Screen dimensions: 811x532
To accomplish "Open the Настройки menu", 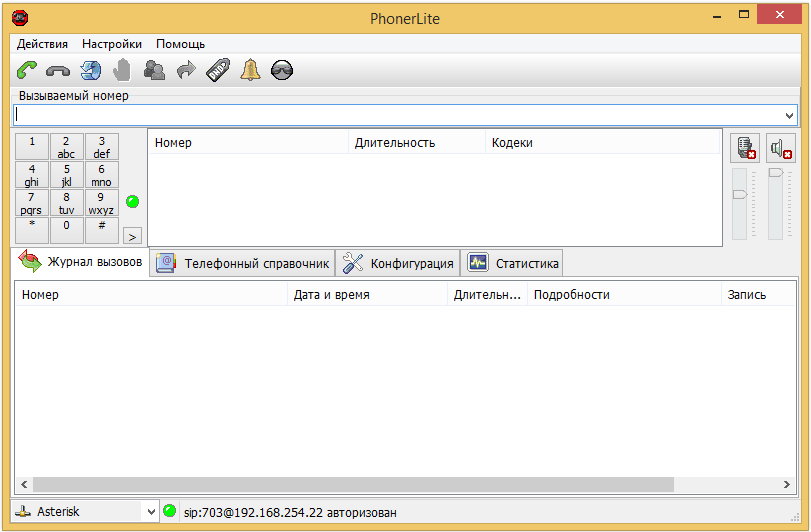I will pyautogui.click(x=111, y=44).
